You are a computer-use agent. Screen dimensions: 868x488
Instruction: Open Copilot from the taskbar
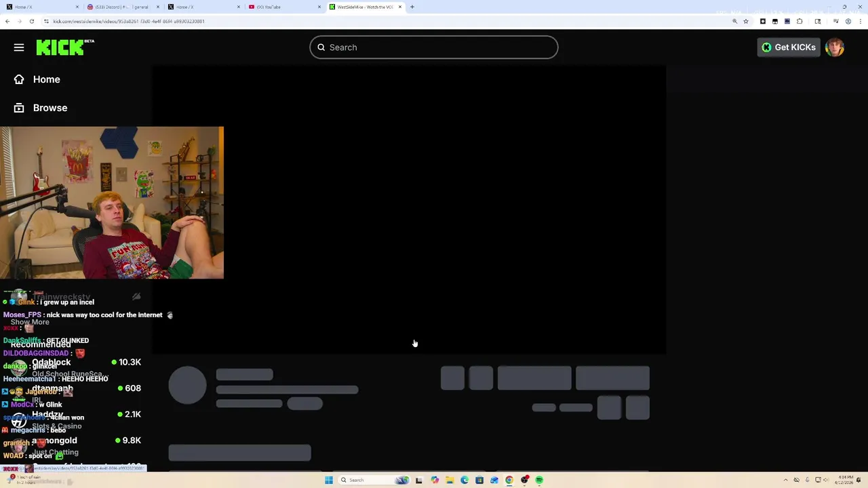pos(435,480)
